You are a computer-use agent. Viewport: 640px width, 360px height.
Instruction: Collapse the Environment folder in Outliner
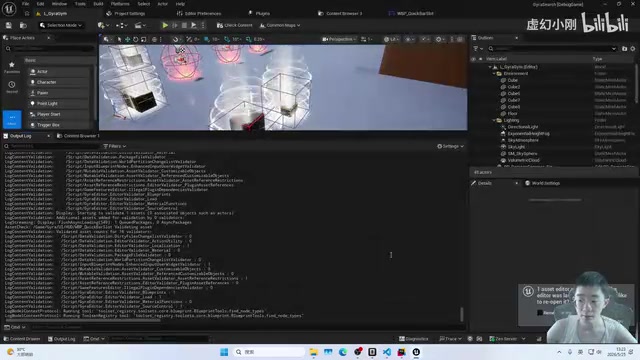[x=494, y=73]
